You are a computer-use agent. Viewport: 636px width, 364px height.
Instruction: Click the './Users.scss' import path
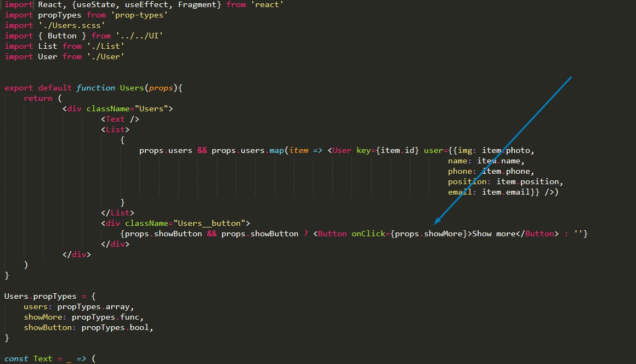72,26
